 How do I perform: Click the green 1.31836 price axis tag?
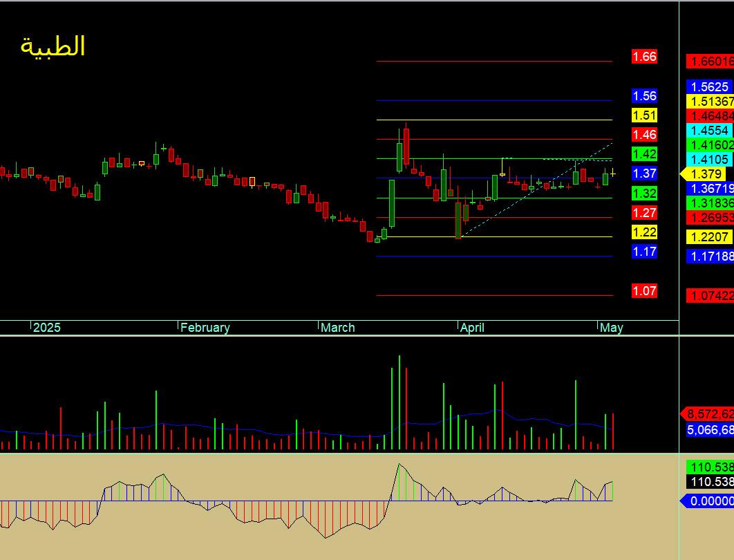coord(710,203)
